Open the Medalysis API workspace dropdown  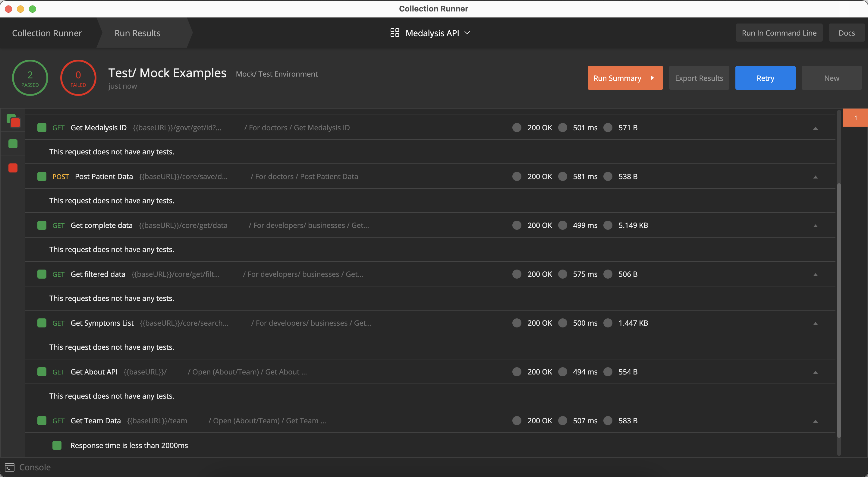click(467, 33)
